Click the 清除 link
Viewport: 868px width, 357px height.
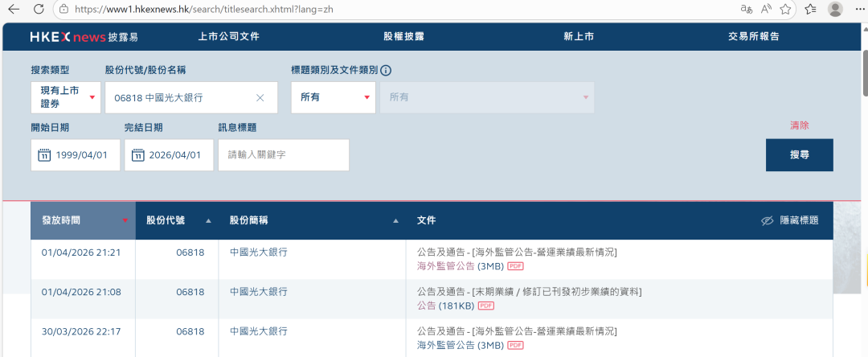pos(800,125)
